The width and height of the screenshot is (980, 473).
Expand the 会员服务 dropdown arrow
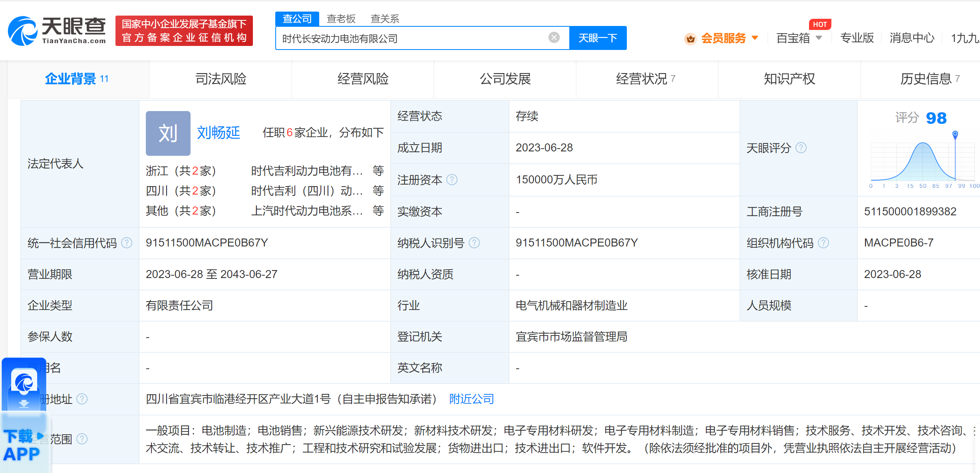coord(755,38)
